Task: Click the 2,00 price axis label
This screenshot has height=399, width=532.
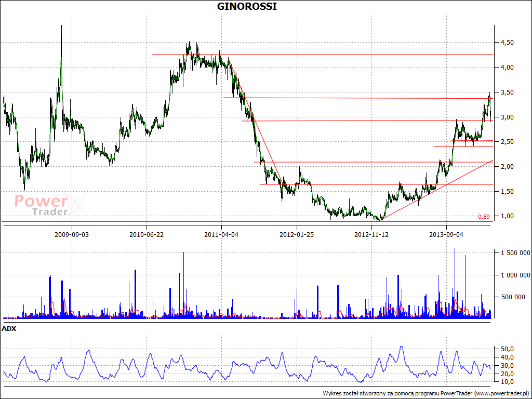Action: 507,167
